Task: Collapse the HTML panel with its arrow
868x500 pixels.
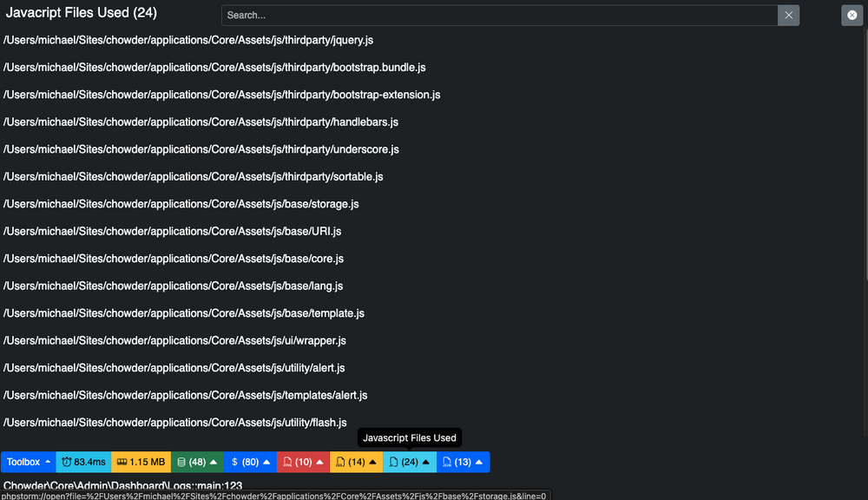Action: pyautogui.click(x=319, y=462)
